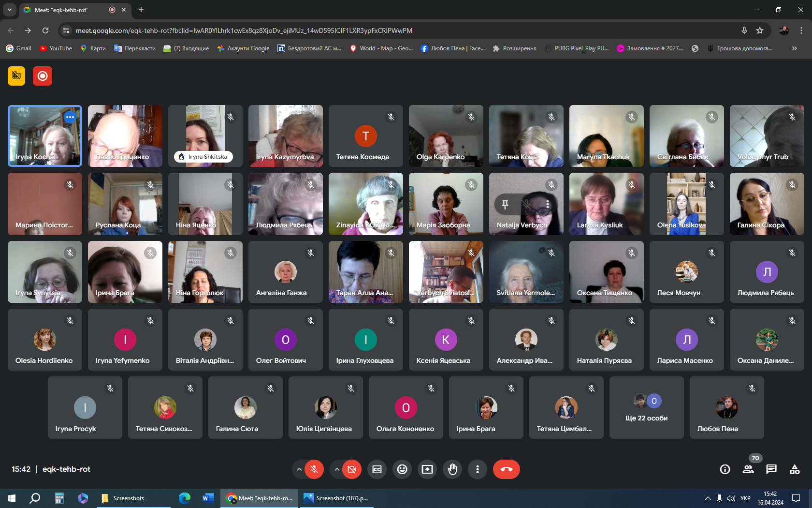Leave the call with the red button
This screenshot has width=812, height=508.
pyautogui.click(x=506, y=469)
